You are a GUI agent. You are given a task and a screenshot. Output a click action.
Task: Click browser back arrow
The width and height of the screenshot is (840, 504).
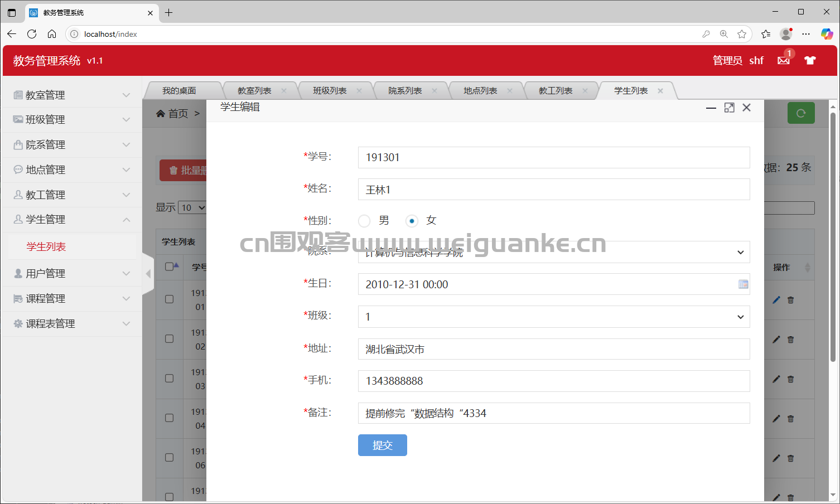pos(12,34)
